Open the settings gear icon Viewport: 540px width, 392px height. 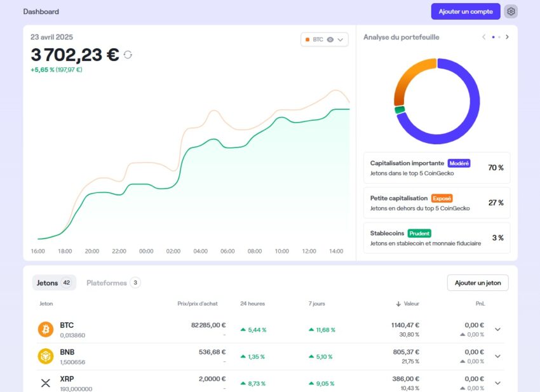[511, 11]
